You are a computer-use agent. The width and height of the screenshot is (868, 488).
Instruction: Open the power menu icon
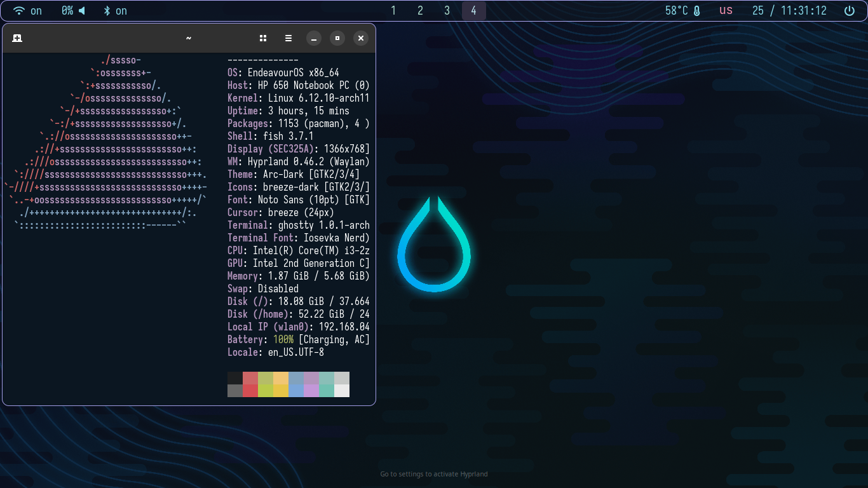coord(849,11)
